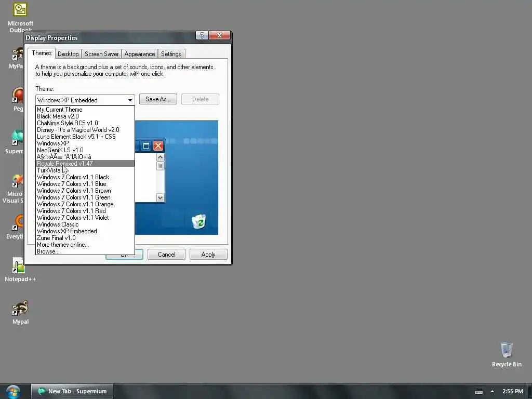Viewport: 532px width, 399px height.
Task: Click the taskbar clock showing 2:55 PM
Action: point(512,391)
